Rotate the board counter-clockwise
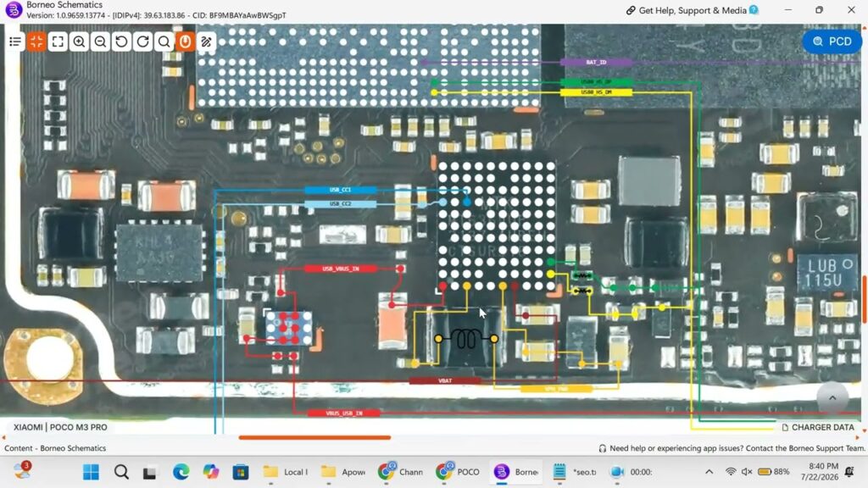The width and height of the screenshot is (868, 488). coord(121,42)
